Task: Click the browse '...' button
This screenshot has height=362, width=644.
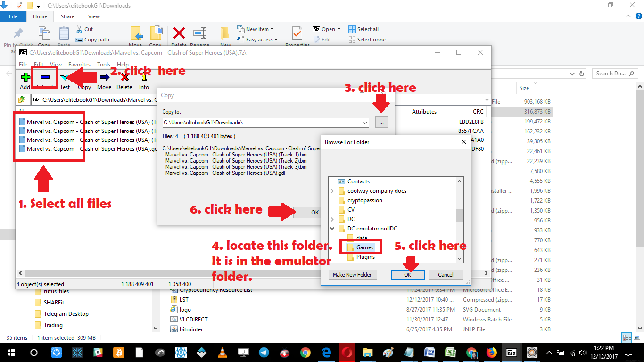Action: pyautogui.click(x=382, y=123)
